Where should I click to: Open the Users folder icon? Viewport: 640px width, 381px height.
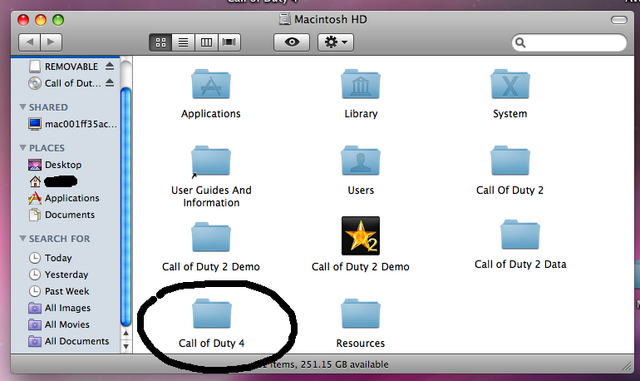pos(361,161)
